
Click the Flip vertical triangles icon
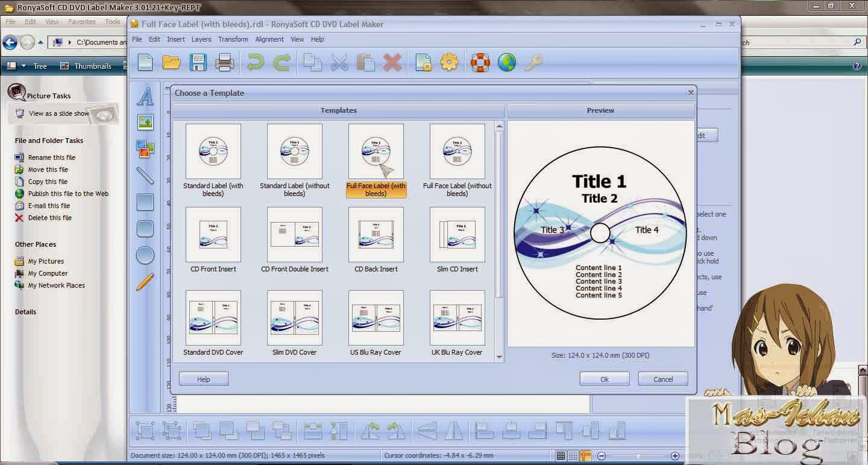pos(454,431)
